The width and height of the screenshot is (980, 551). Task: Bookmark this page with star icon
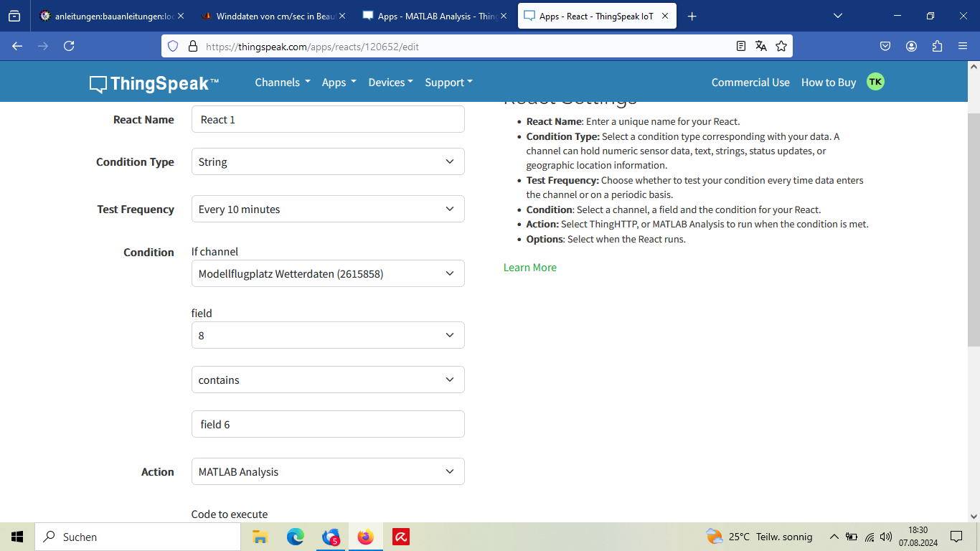point(781,46)
